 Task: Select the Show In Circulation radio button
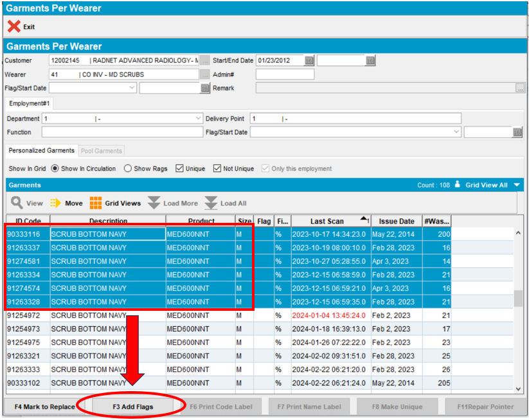click(55, 169)
